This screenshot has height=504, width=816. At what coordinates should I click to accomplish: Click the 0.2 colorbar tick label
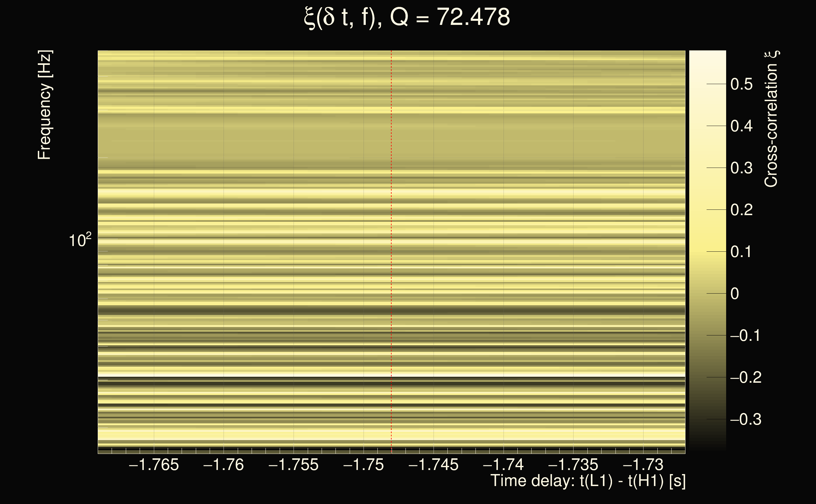pos(741,210)
